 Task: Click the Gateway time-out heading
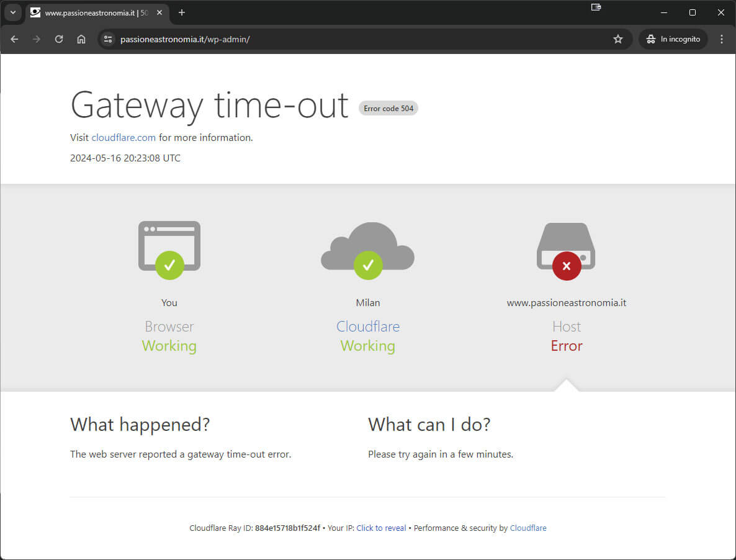click(209, 106)
